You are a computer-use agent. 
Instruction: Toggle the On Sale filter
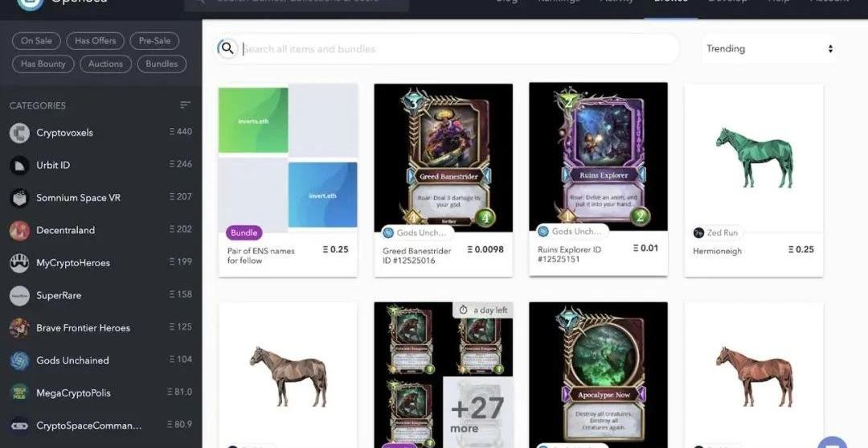coord(36,41)
